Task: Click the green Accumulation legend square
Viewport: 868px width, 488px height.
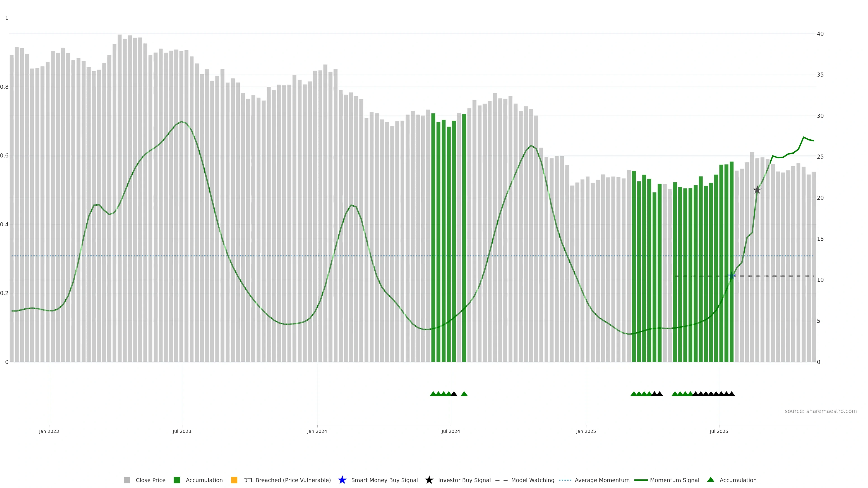Action: [177, 480]
